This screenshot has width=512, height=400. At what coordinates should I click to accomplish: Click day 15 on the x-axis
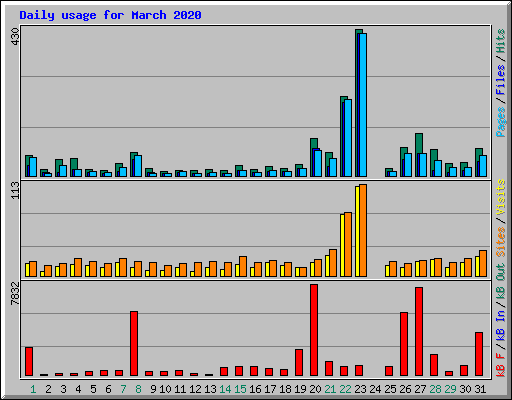240,389
